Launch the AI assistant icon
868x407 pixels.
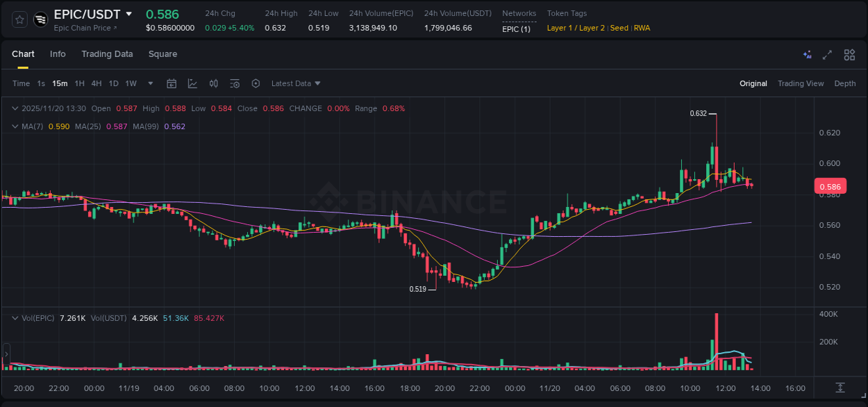tap(807, 54)
